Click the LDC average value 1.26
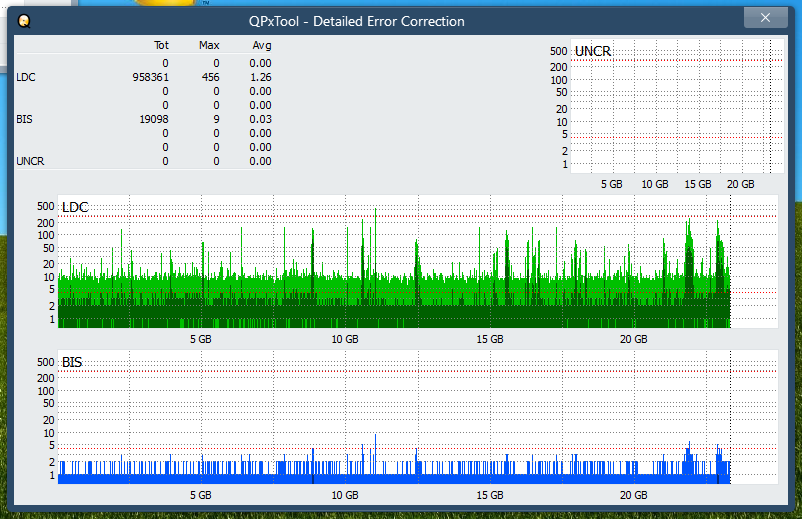This screenshot has height=519, width=802. pyautogui.click(x=261, y=77)
